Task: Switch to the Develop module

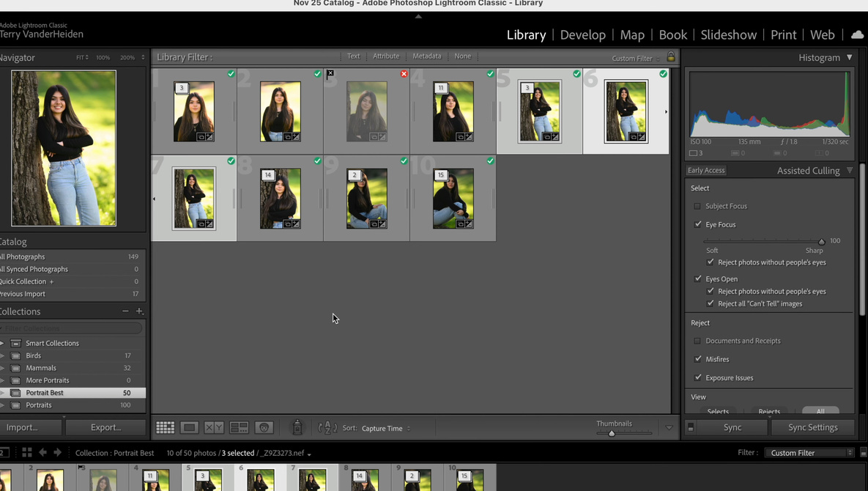Action: 582,34
